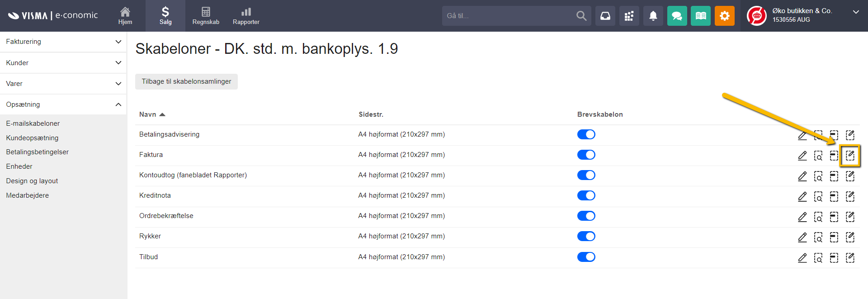Viewport: 868px width, 299px height.
Task: Expand the Fakturering sidebar section
Action: [x=63, y=42]
